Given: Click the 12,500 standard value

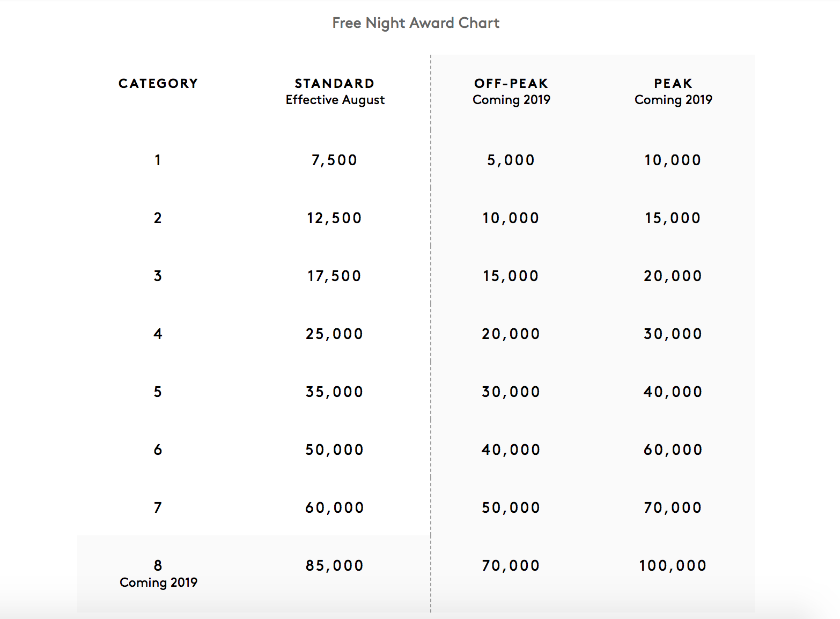Looking at the screenshot, I should point(334,218).
